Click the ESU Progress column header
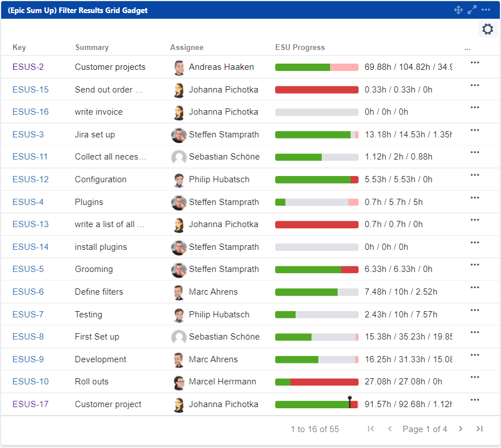The image size is (501, 448). click(300, 48)
